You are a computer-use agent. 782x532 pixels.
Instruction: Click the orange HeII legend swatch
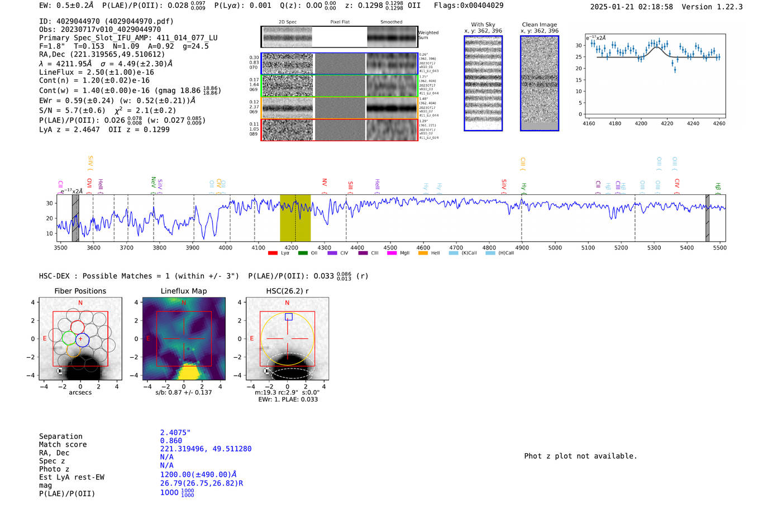tap(423, 253)
